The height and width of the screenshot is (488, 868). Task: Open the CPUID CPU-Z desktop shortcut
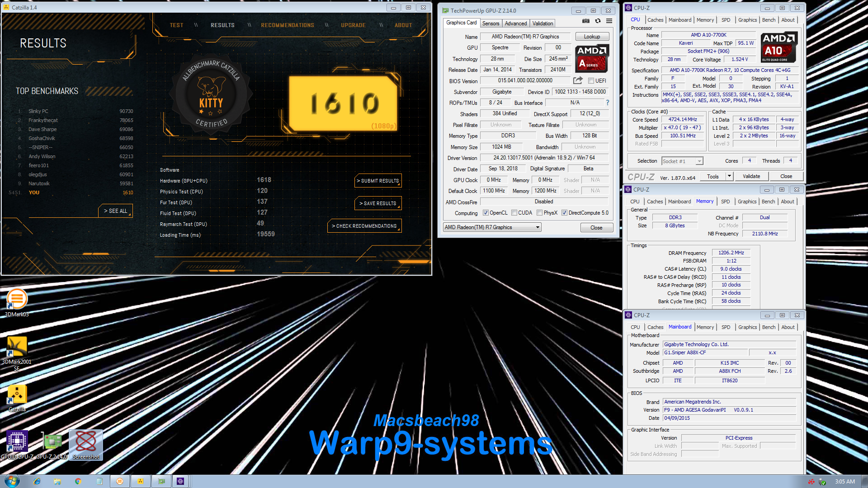tap(17, 445)
